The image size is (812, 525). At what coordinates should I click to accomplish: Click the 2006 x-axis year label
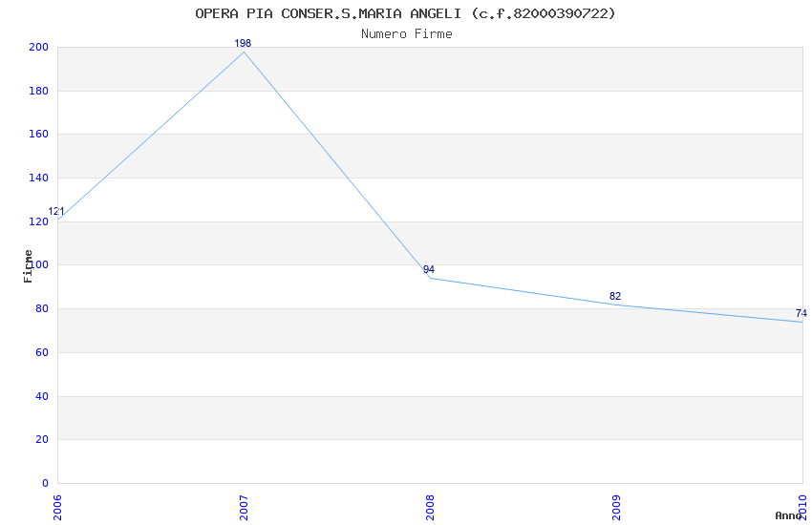57,508
